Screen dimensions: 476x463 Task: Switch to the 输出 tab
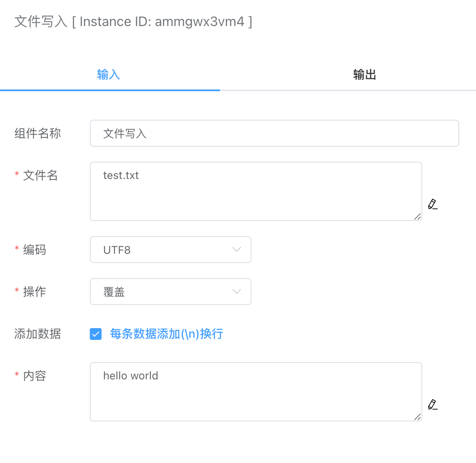point(364,74)
